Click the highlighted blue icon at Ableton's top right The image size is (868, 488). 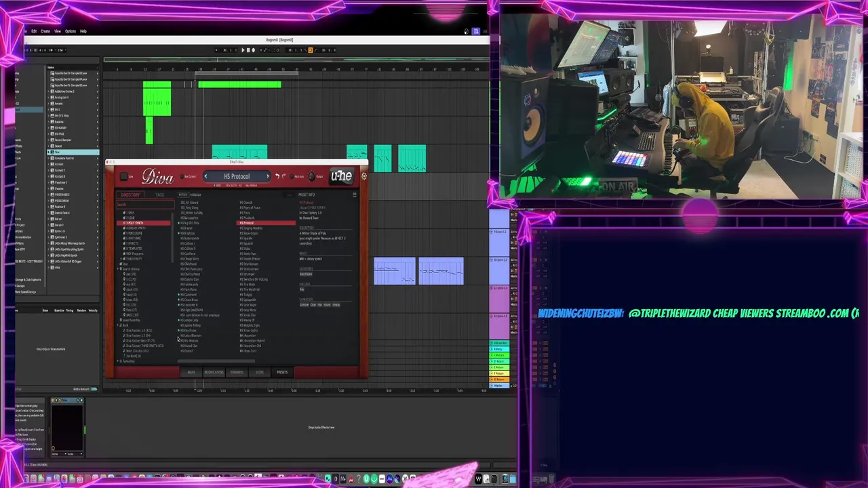tap(476, 31)
